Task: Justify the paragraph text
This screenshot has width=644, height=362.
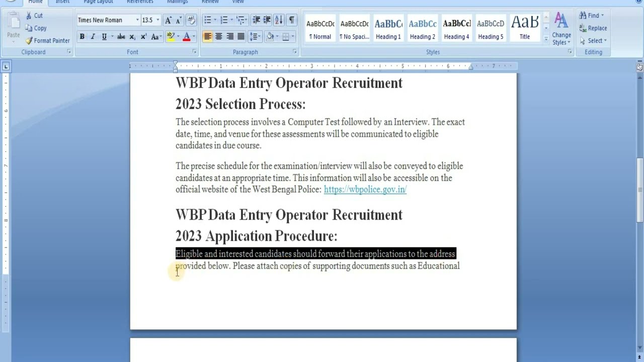Action: pyautogui.click(x=241, y=37)
